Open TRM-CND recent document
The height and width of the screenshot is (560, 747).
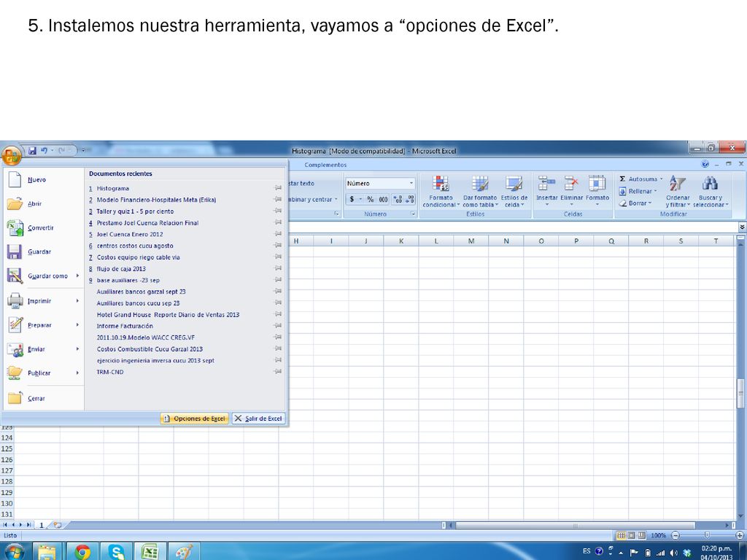point(110,372)
